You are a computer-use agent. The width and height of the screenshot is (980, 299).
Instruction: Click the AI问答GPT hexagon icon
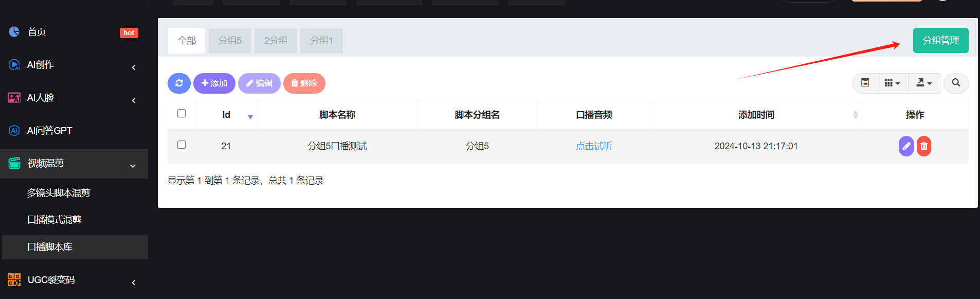click(x=14, y=131)
